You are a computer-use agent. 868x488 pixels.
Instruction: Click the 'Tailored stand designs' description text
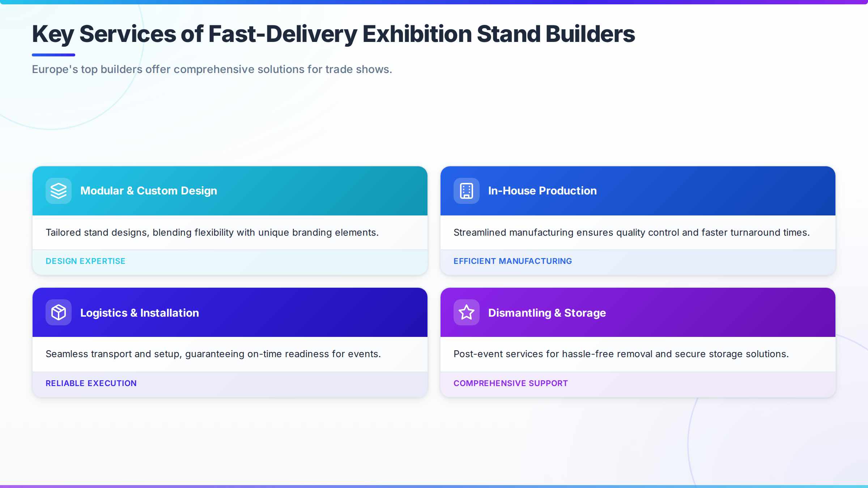212,232
